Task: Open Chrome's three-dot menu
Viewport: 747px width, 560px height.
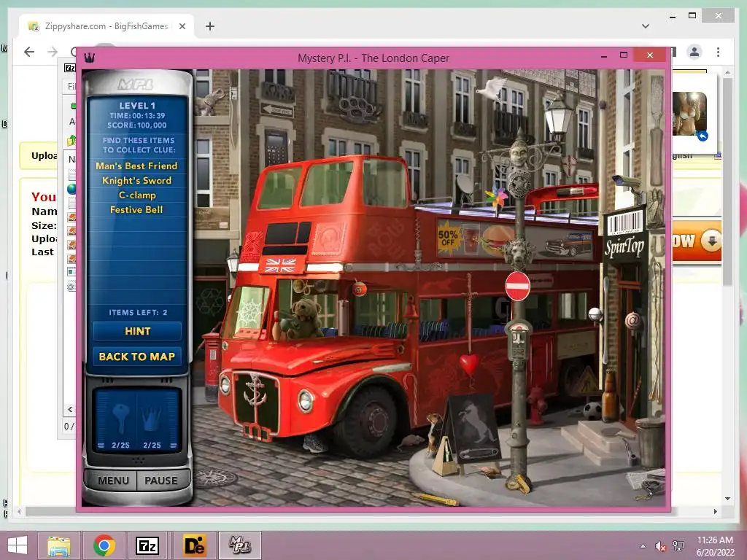Action: (718, 52)
